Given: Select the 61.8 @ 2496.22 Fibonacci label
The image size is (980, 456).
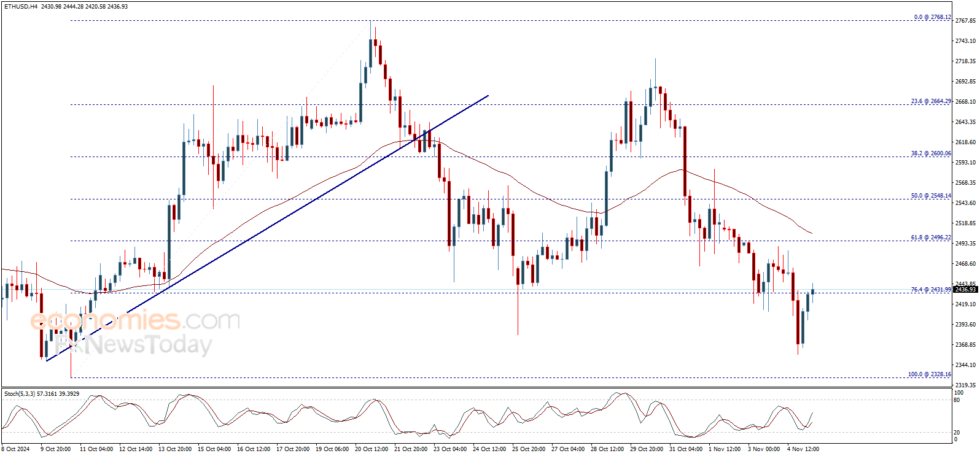Looking at the screenshot, I should click(931, 238).
